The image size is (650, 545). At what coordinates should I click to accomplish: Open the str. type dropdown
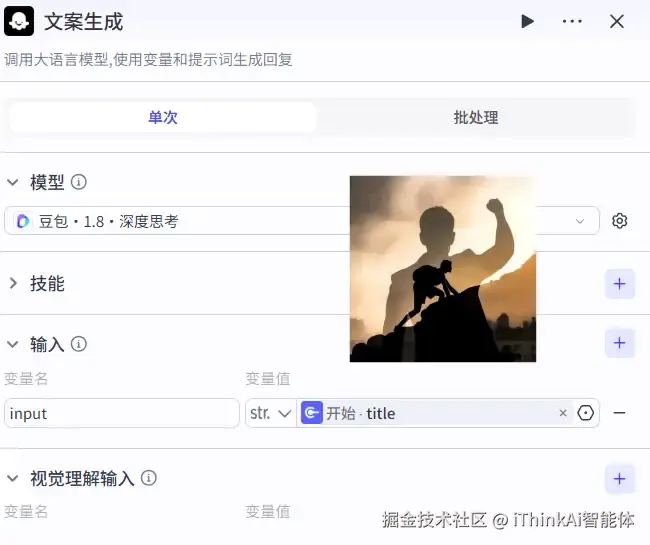[x=271, y=413]
